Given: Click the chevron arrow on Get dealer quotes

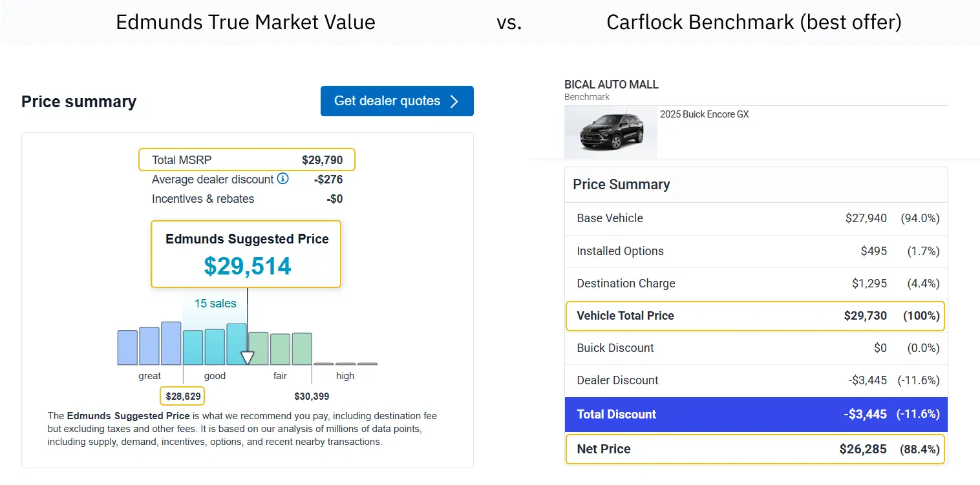Looking at the screenshot, I should [x=454, y=101].
